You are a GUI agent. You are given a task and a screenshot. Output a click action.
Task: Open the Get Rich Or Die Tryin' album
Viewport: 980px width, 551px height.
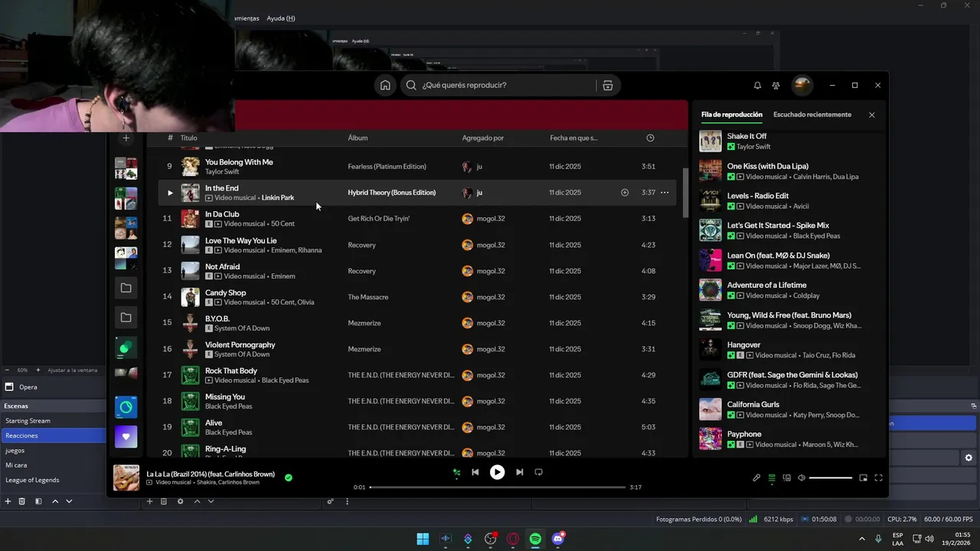(x=378, y=219)
